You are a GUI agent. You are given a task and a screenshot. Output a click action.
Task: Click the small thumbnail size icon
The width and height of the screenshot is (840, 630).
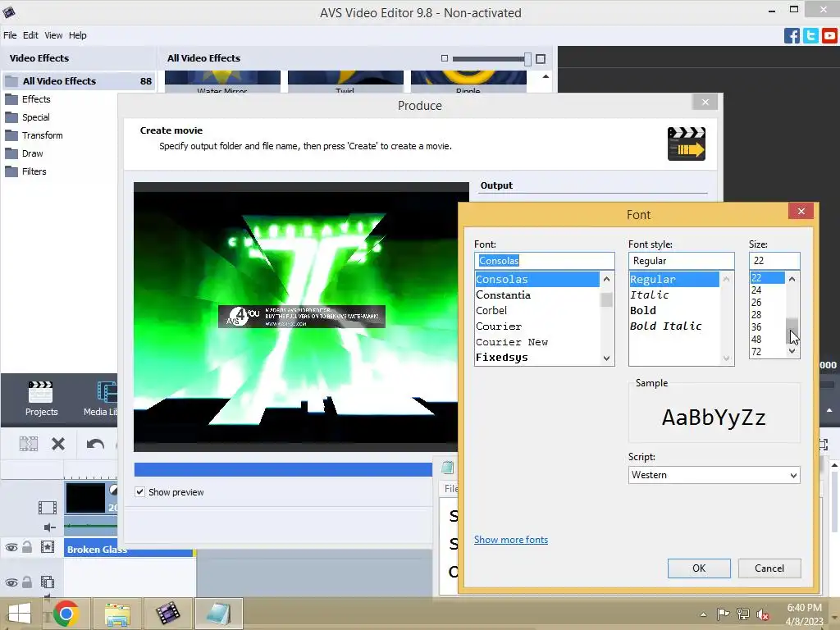coord(444,58)
